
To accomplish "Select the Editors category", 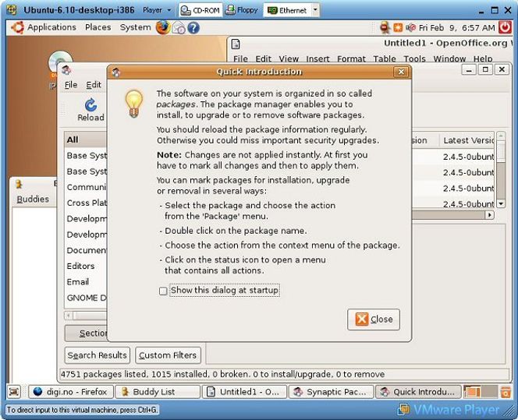I will (86, 266).
